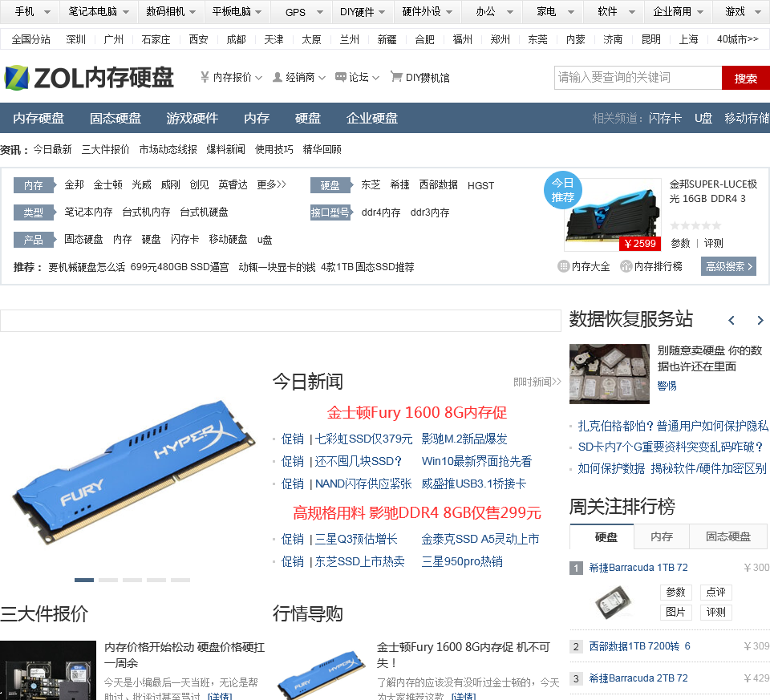This screenshot has width=770, height=700.
Task: Click the 今日推荐 badge
Action: point(563,191)
